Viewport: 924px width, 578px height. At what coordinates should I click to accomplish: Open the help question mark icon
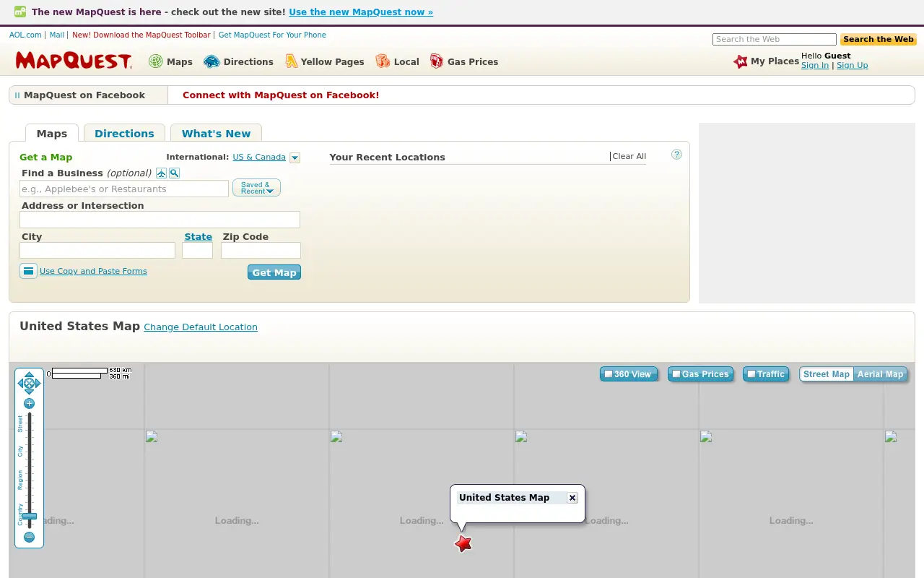(676, 155)
